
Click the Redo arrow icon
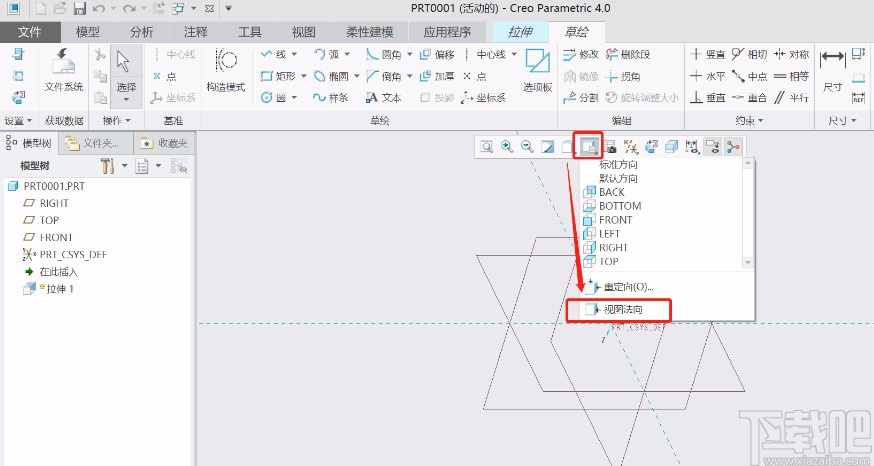pos(129,8)
